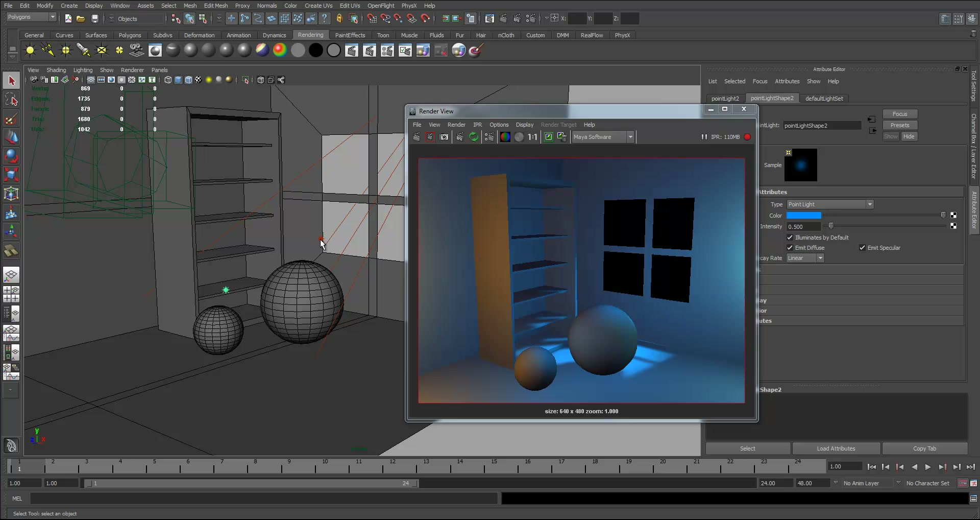Open light Type Point Light dropdown

[830, 204]
